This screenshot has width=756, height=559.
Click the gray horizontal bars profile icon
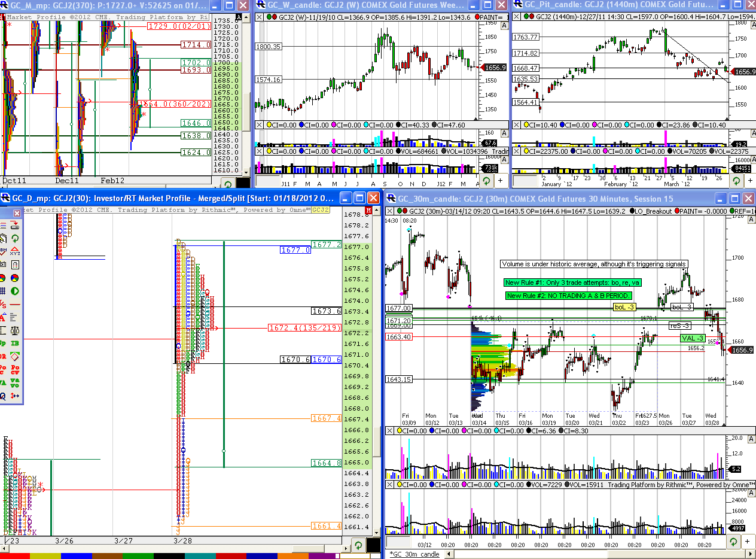tap(15, 317)
